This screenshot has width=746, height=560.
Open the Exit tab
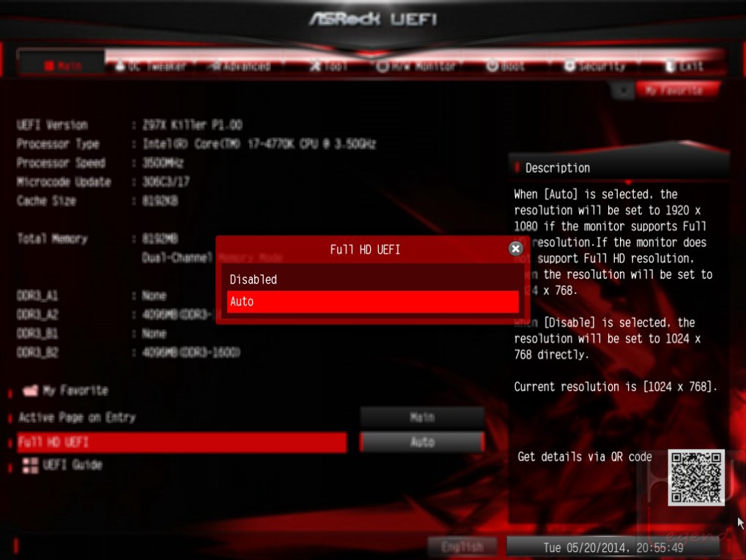(x=684, y=66)
